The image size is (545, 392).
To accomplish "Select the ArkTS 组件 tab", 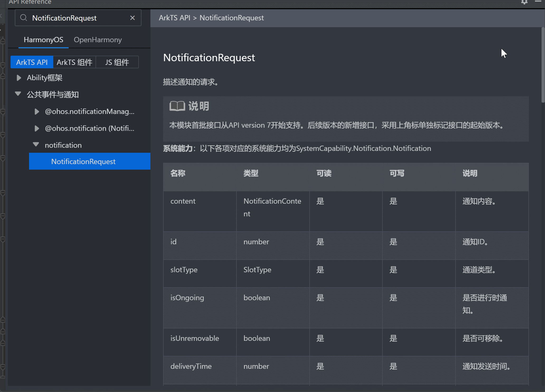I will pos(74,62).
